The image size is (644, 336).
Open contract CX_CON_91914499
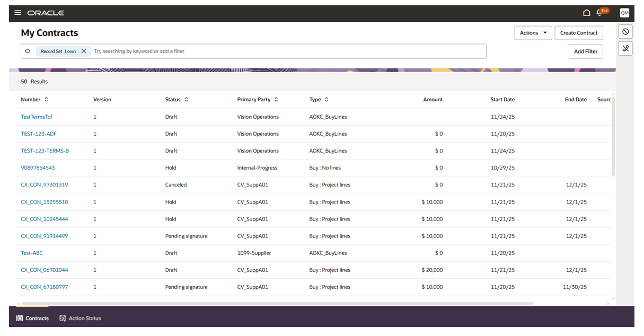point(45,236)
